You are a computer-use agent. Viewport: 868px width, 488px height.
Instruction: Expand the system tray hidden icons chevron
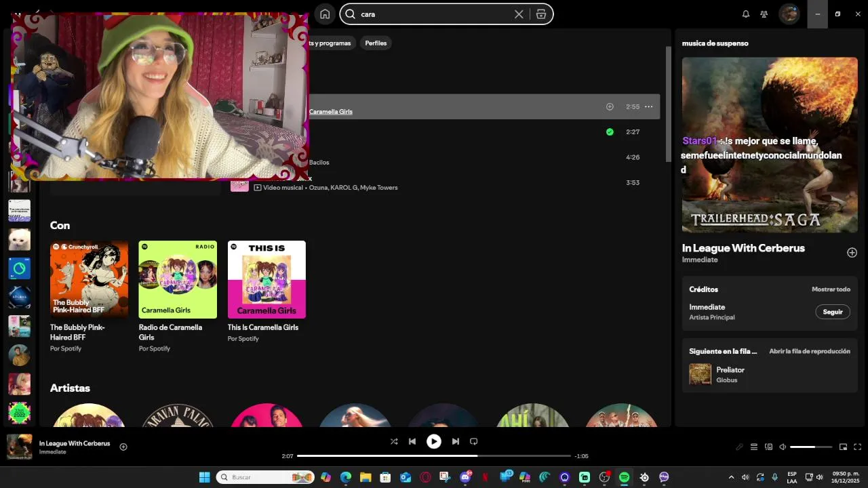(731, 477)
